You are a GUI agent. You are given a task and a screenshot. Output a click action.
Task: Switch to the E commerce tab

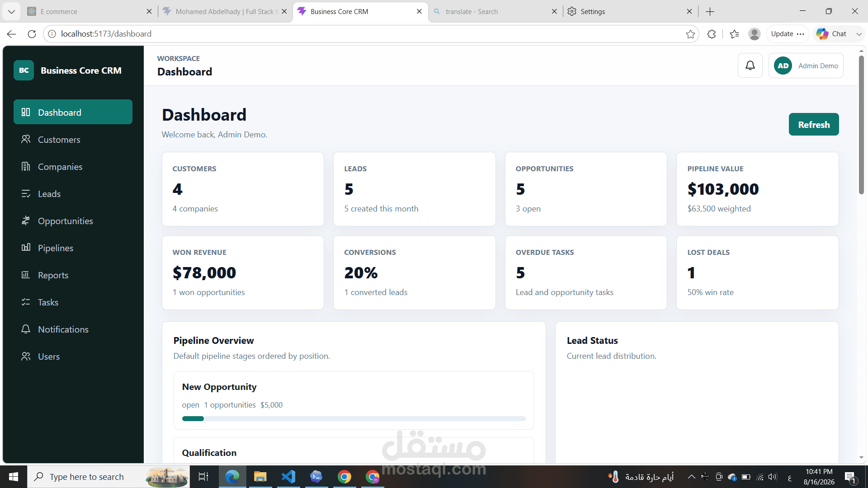[x=90, y=11]
